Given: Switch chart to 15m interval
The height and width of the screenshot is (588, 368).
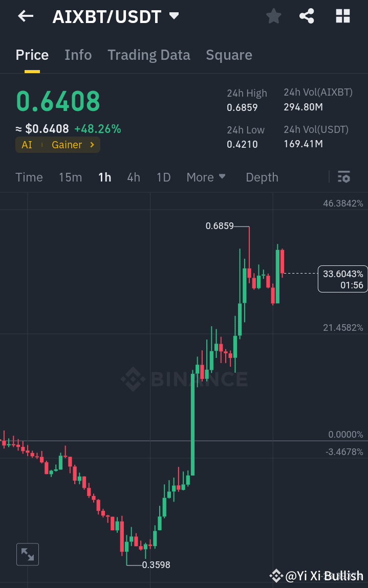Looking at the screenshot, I should click(70, 177).
